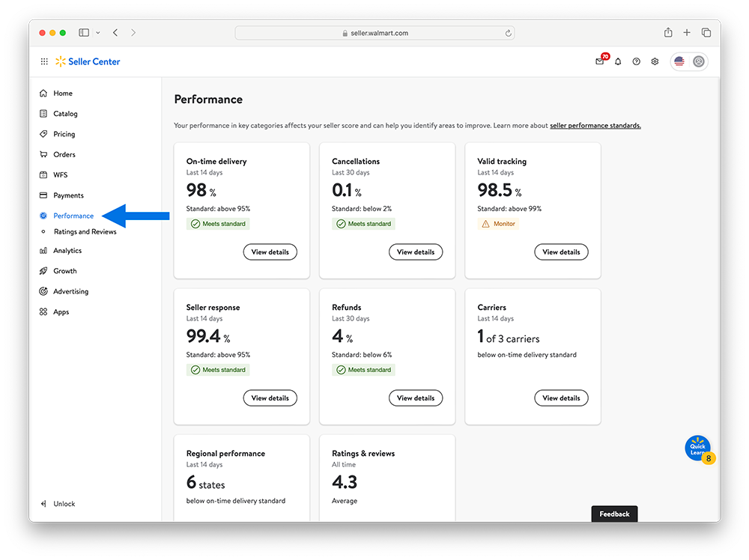Go to Ratings and Reviews submenu item
This screenshot has width=749, height=560.
(85, 232)
